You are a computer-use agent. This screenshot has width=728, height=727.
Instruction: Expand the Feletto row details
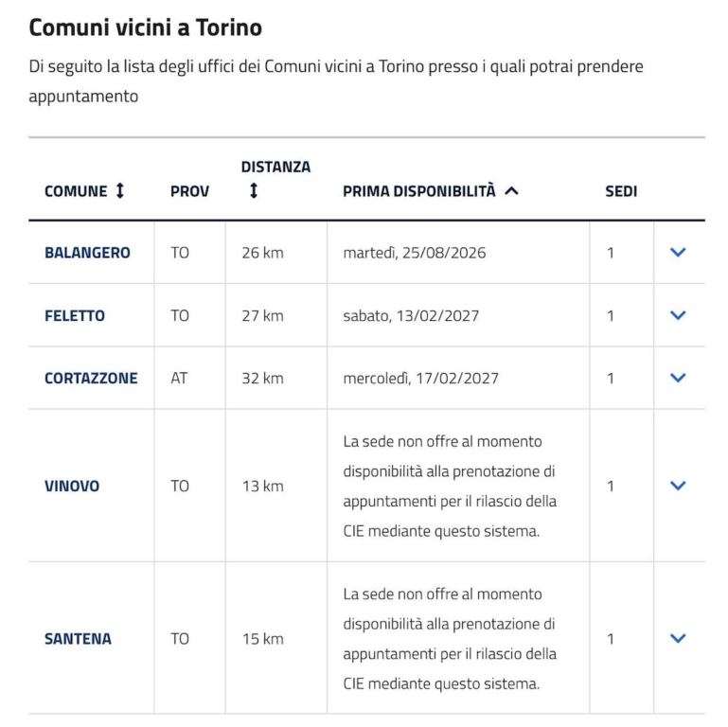(677, 315)
